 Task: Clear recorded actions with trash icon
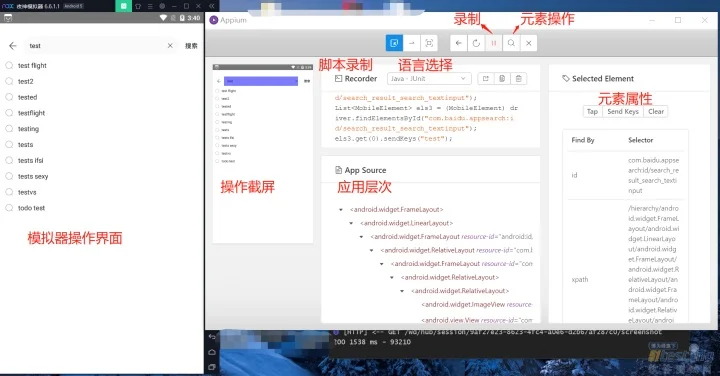click(518, 79)
